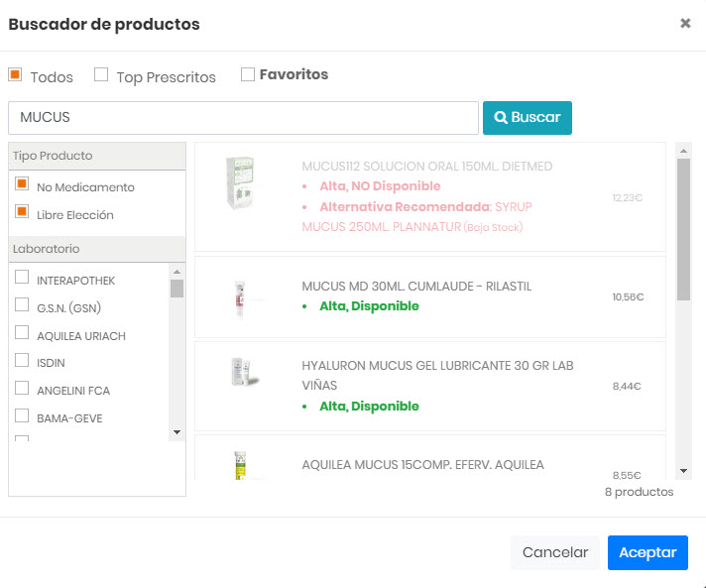Close the Buscador de productos dialog
706x588 pixels.
[x=685, y=24]
